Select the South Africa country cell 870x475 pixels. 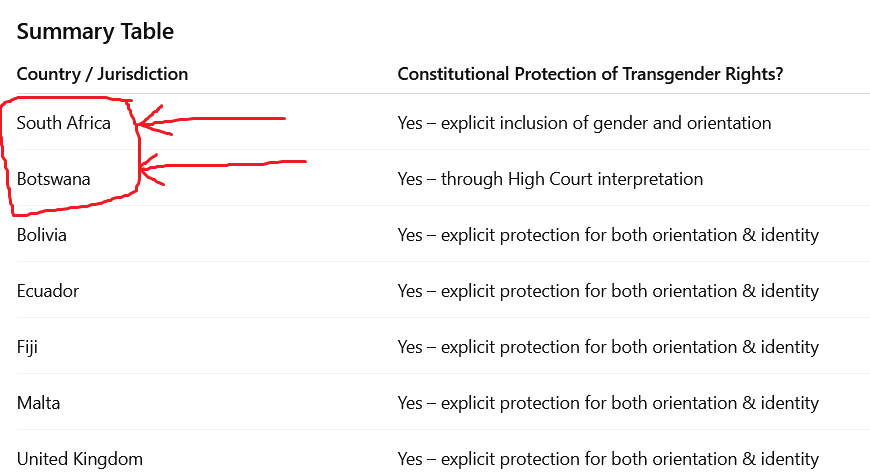coord(63,123)
